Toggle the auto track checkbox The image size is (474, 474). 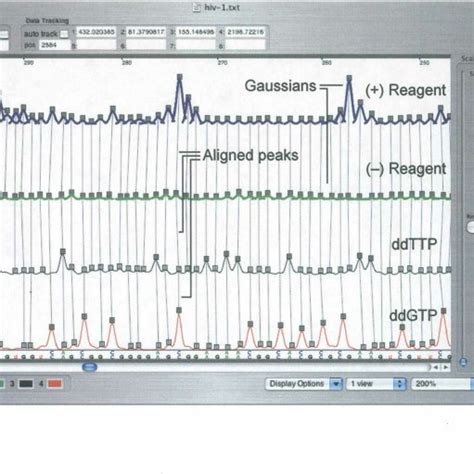[x=64, y=34]
